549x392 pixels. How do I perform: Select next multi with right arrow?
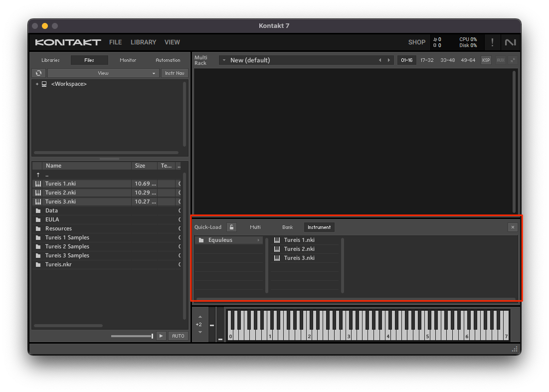tap(388, 60)
